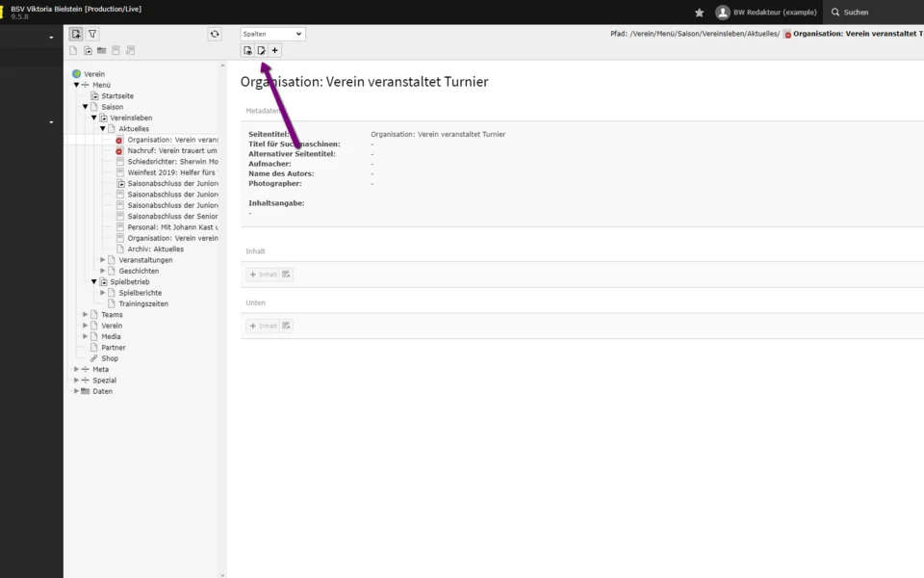
Task: Open the page tree filter
Action: click(x=92, y=34)
